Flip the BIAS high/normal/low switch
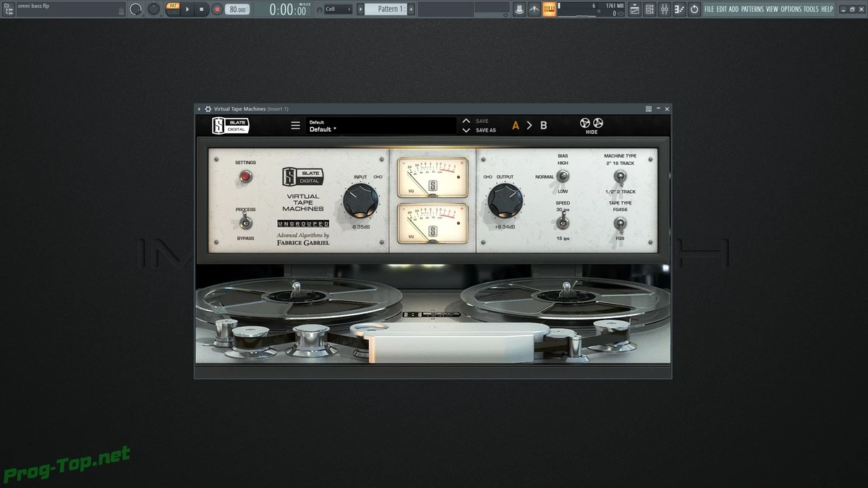Image resolution: width=868 pixels, height=488 pixels. (x=563, y=177)
